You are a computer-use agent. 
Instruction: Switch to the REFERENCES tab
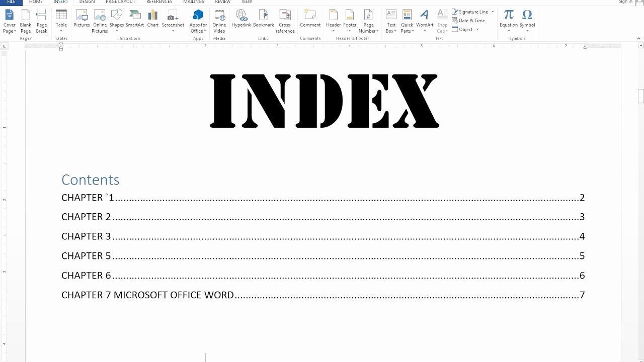(x=159, y=2)
